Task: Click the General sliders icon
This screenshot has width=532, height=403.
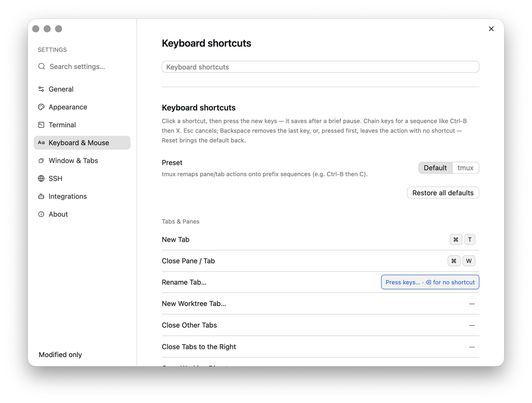Action: point(41,89)
